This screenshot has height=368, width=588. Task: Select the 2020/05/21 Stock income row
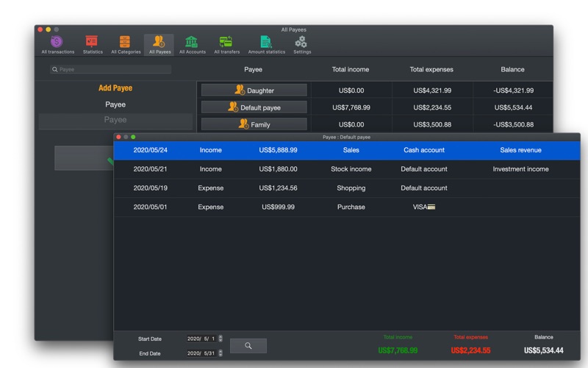coord(347,169)
